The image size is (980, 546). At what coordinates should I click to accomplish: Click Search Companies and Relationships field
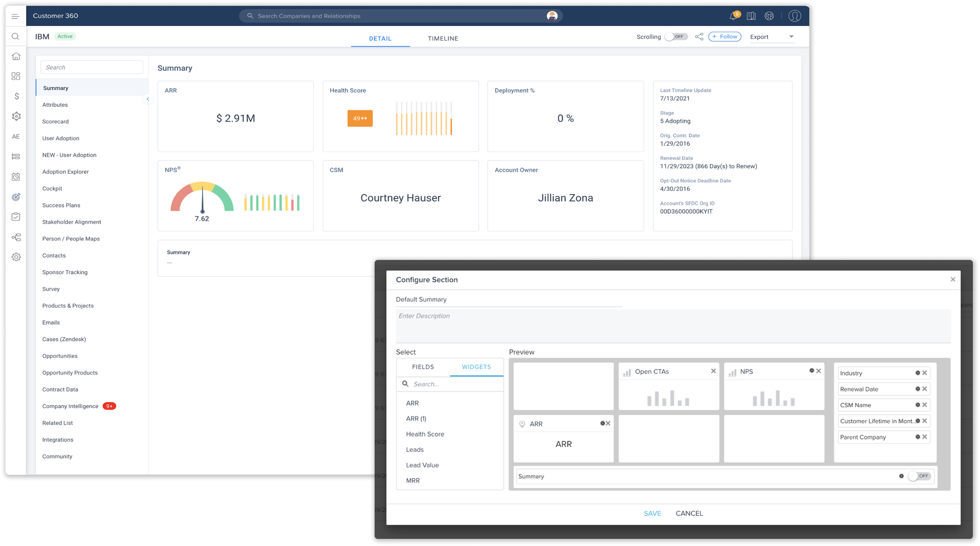click(401, 16)
